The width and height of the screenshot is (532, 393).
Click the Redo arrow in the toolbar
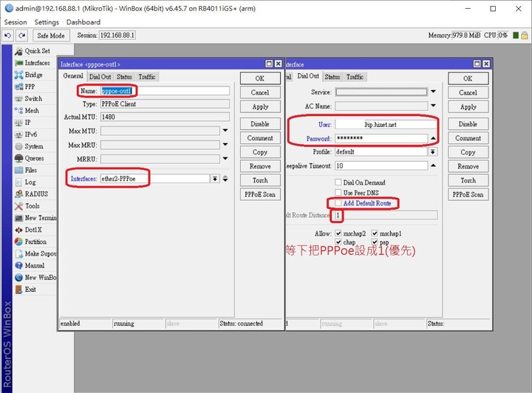pyautogui.click(x=22, y=35)
